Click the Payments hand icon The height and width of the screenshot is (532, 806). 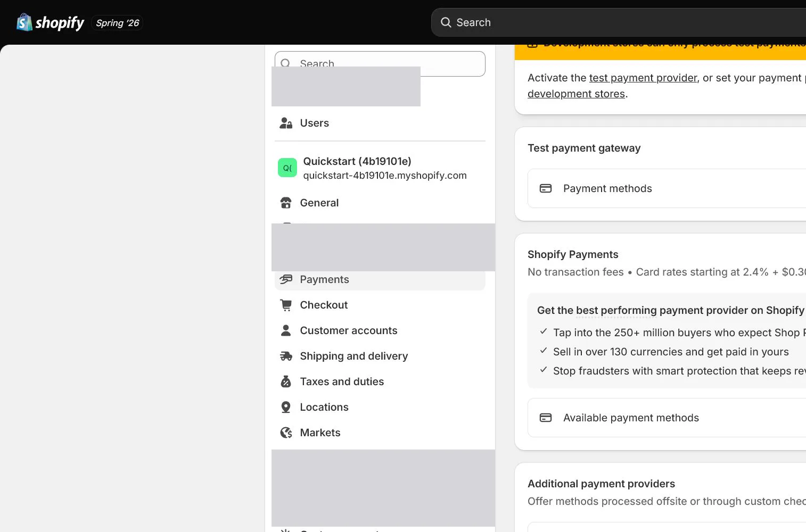click(x=286, y=279)
